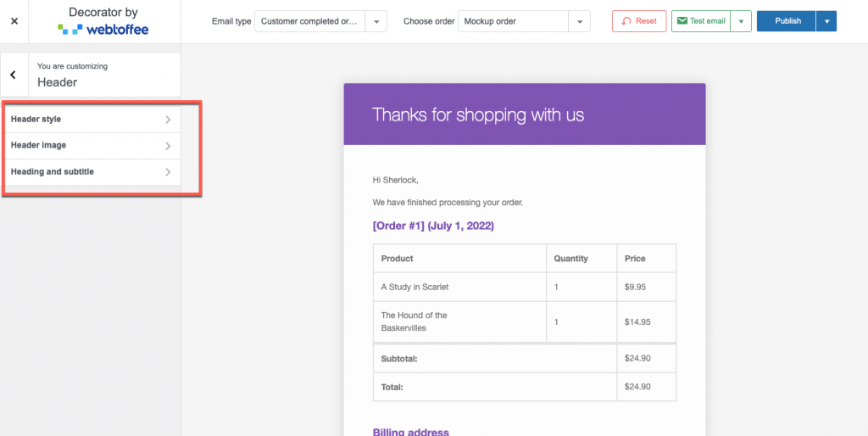Viewport: 868px width, 436px height.
Task: Open the Publish options dropdown arrow
Action: point(826,21)
